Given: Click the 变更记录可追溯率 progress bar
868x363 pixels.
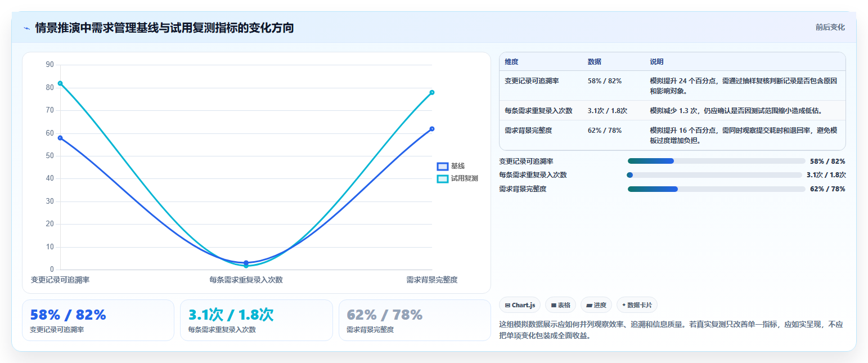Looking at the screenshot, I should click(x=716, y=161).
